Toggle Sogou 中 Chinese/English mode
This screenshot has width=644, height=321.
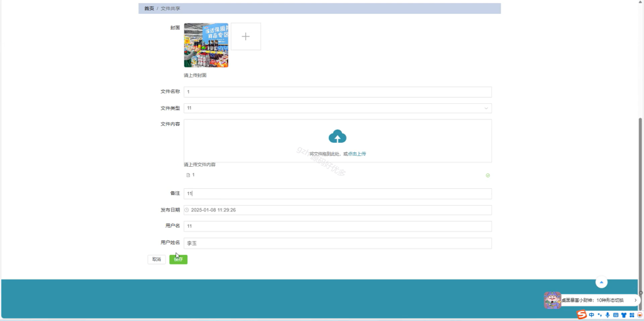click(592, 315)
